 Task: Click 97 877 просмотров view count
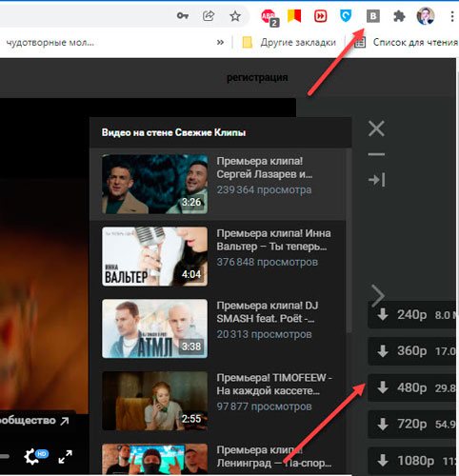264,407
